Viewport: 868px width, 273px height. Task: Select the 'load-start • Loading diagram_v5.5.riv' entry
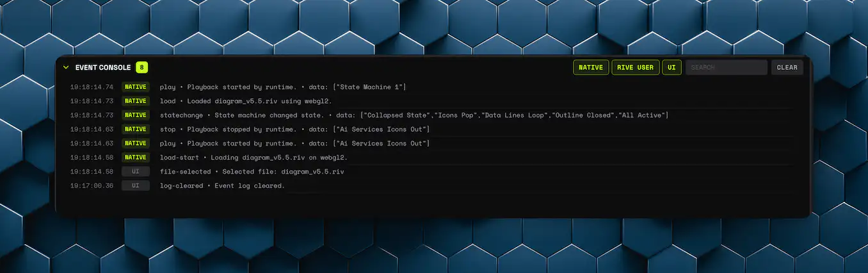coord(433,158)
